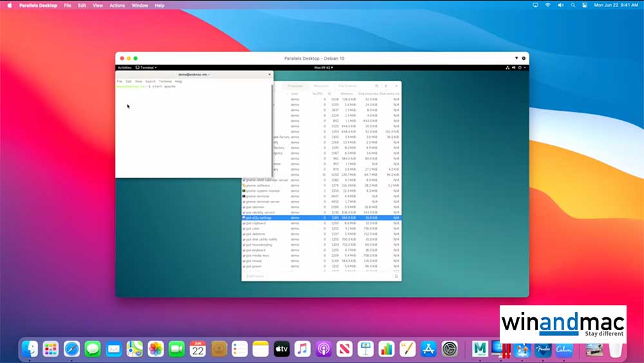Open the Parallels gear settings icon
644x363 pixels.
pos(524,58)
